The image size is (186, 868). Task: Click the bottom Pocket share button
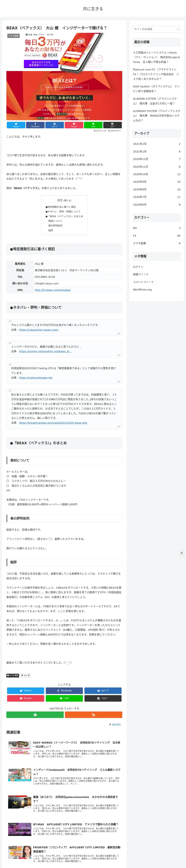pyautogui.click(x=26, y=698)
